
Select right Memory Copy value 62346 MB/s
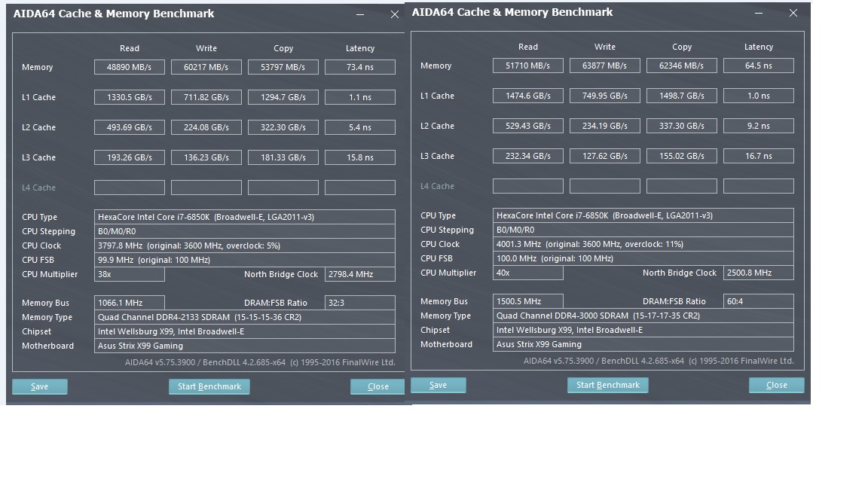[682, 66]
